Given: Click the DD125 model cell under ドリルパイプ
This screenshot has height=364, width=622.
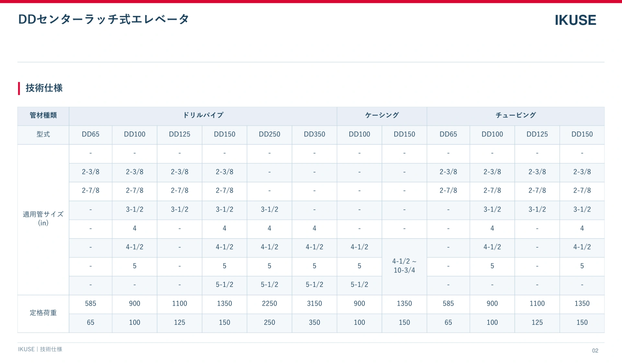Looking at the screenshot, I should point(180,134).
